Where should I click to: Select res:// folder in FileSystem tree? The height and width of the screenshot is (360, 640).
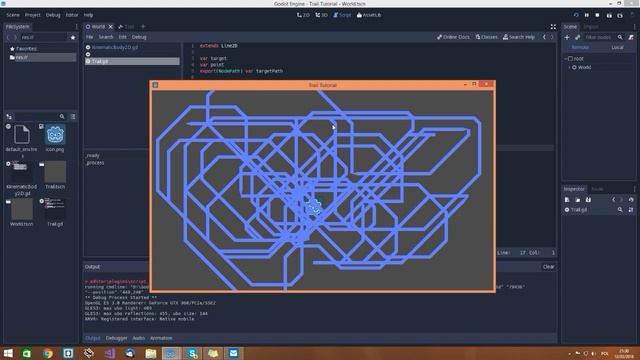pos(42,58)
